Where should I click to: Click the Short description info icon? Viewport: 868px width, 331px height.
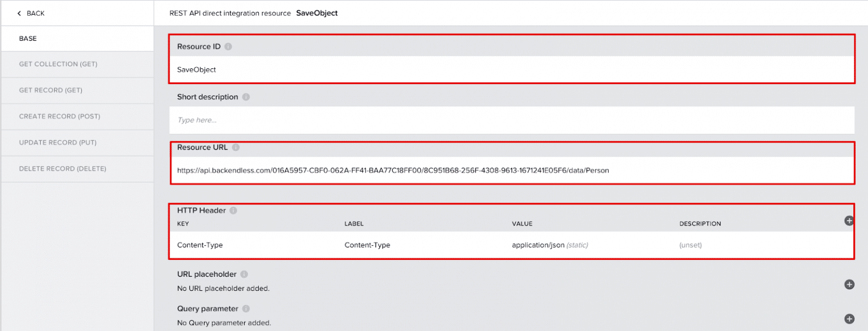[x=246, y=97]
